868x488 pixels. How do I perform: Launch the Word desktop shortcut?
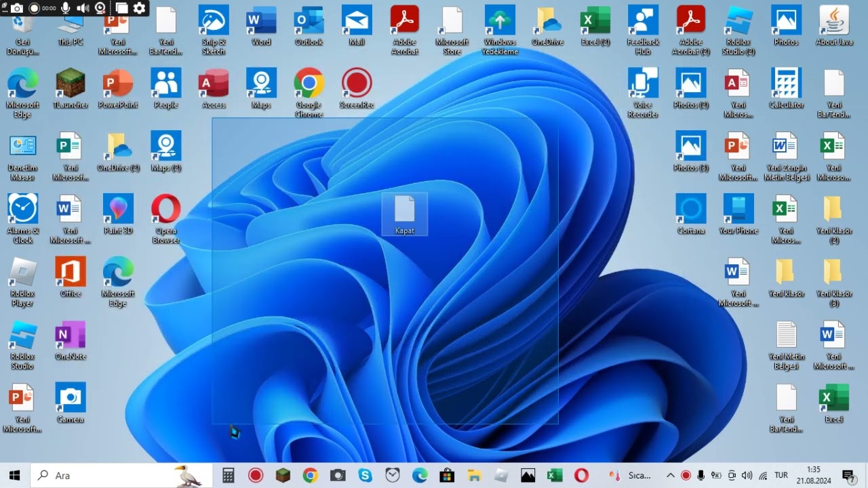pos(261,26)
